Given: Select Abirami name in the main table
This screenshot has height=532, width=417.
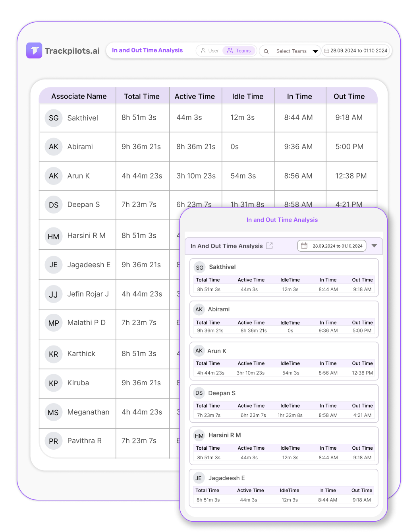Looking at the screenshot, I should pos(80,146).
